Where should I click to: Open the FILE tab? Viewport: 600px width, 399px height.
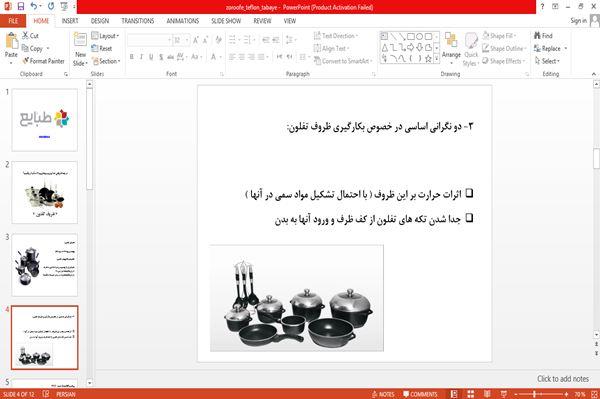(x=13, y=21)
